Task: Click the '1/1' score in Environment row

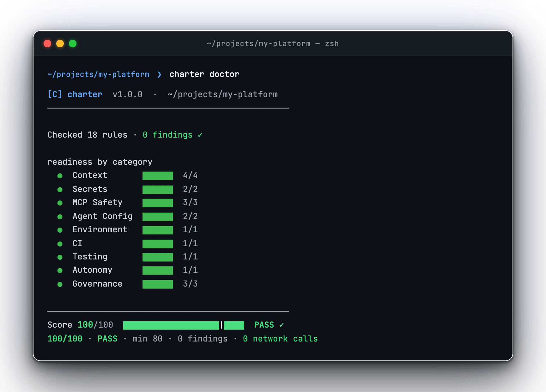Action: (x=190, y=229)
